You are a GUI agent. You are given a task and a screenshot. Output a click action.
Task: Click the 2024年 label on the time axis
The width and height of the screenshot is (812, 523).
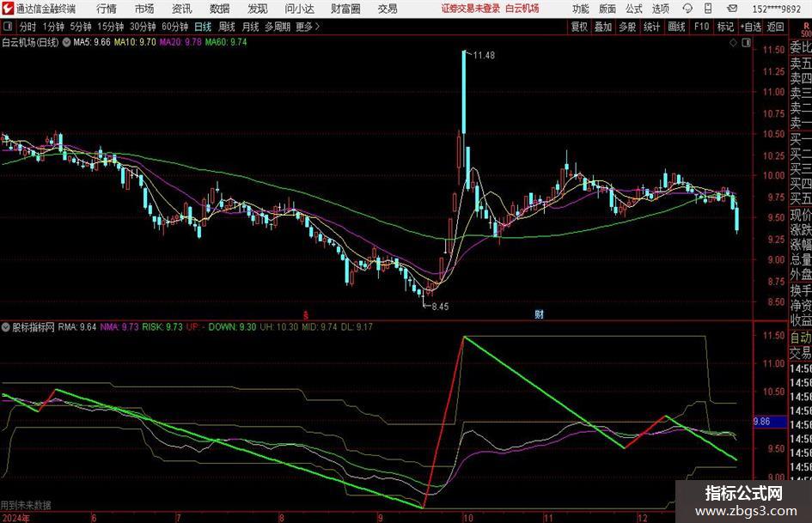15,518
